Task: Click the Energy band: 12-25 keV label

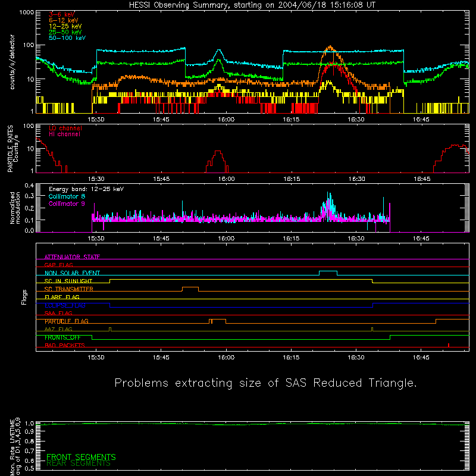Action: tap(86, 189)
